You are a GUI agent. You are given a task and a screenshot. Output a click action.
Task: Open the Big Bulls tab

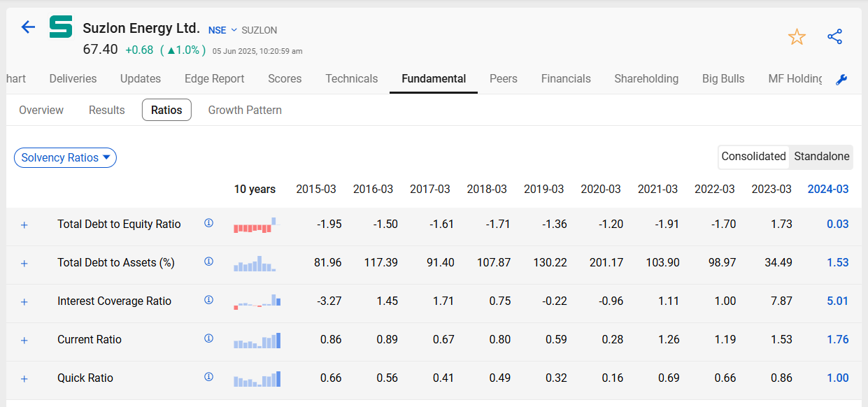coord(723,79)
